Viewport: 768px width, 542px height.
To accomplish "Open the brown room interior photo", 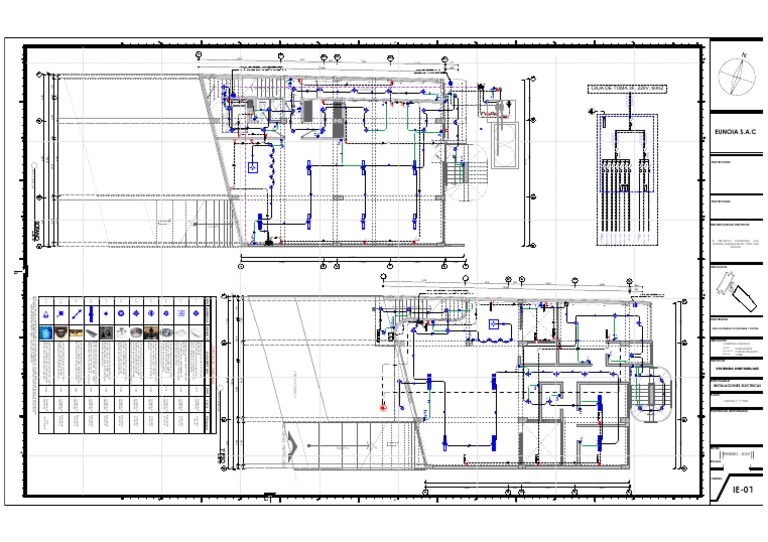I will pyautogui.click(x=151, y=333).
